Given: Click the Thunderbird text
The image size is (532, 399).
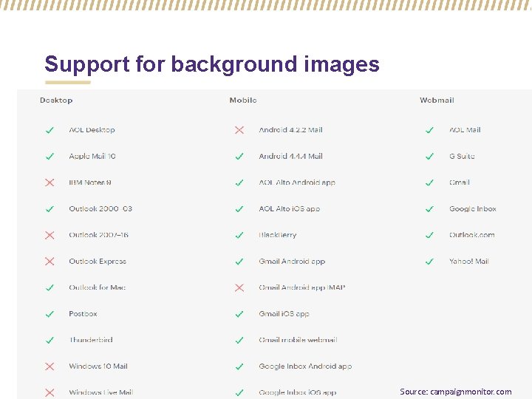Looking at the screenshot, I should click(x=91, y=340).
